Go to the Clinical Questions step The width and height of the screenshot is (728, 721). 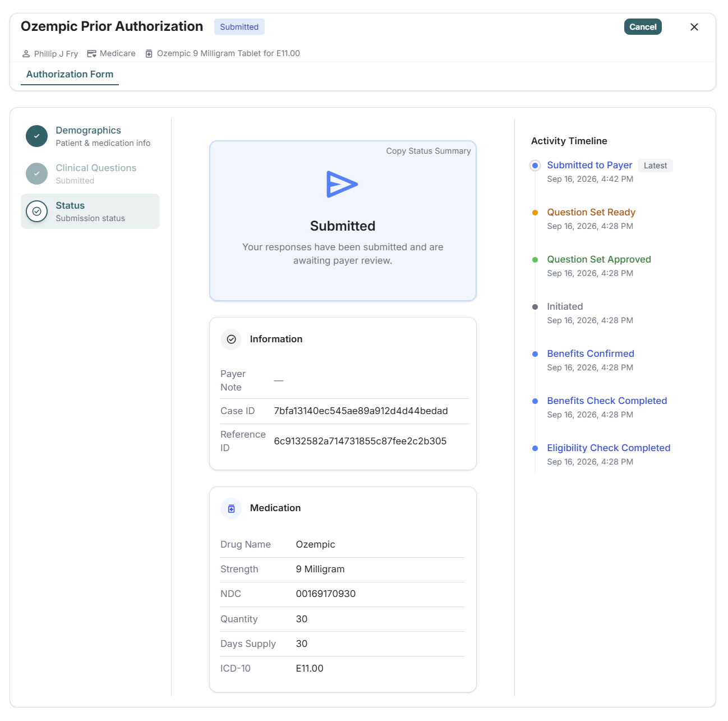[90, 174]
